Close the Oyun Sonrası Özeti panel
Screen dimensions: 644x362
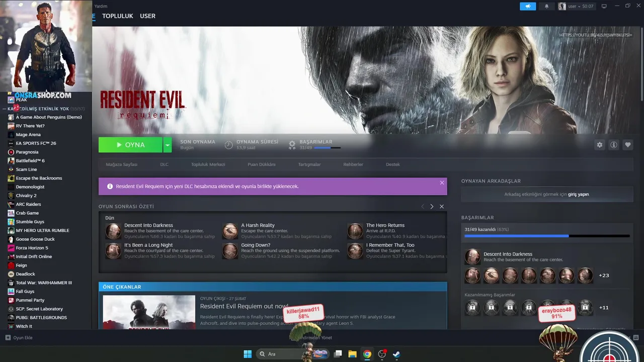[441, 207]
